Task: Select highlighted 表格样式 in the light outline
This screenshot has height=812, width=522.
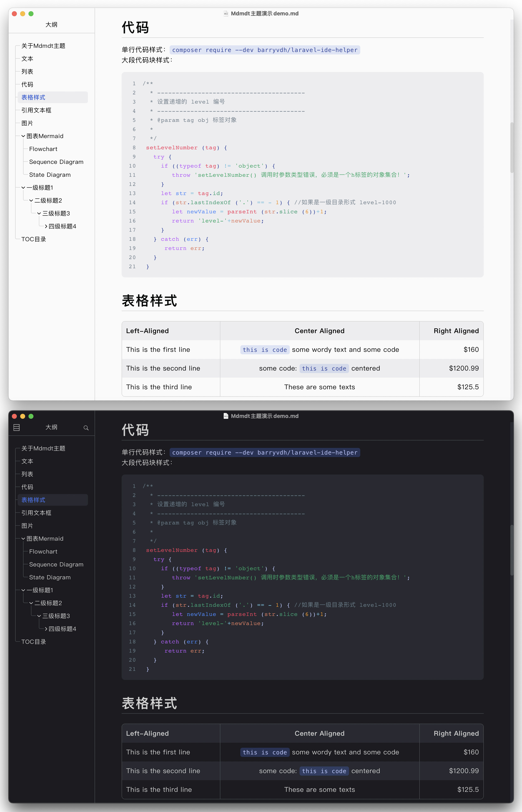Action: pos(53,98)
